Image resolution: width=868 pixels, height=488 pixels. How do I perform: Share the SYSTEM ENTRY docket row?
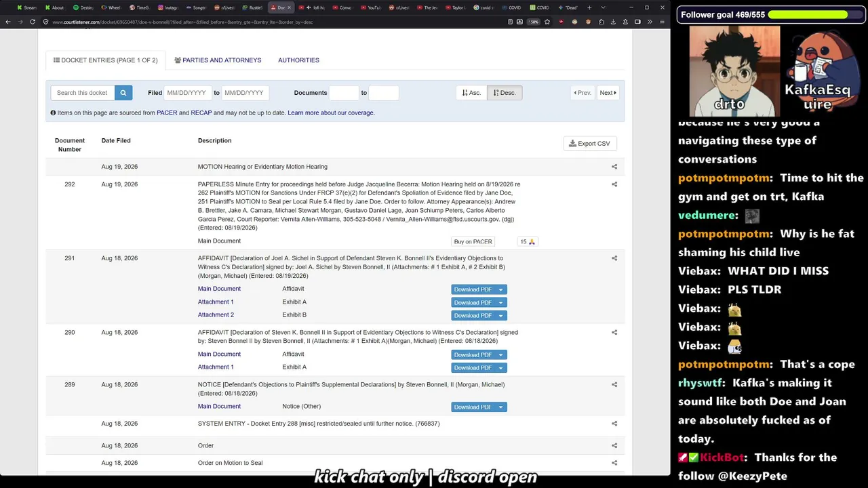[x=614, y=424]
